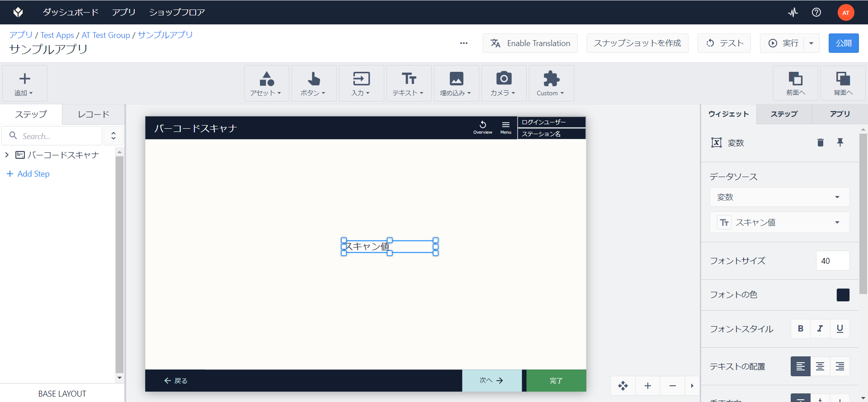Image resolution: width=868 pixels, height=402 pixels.
Task: Toggle italic font style
Action: tap(820, 329)
